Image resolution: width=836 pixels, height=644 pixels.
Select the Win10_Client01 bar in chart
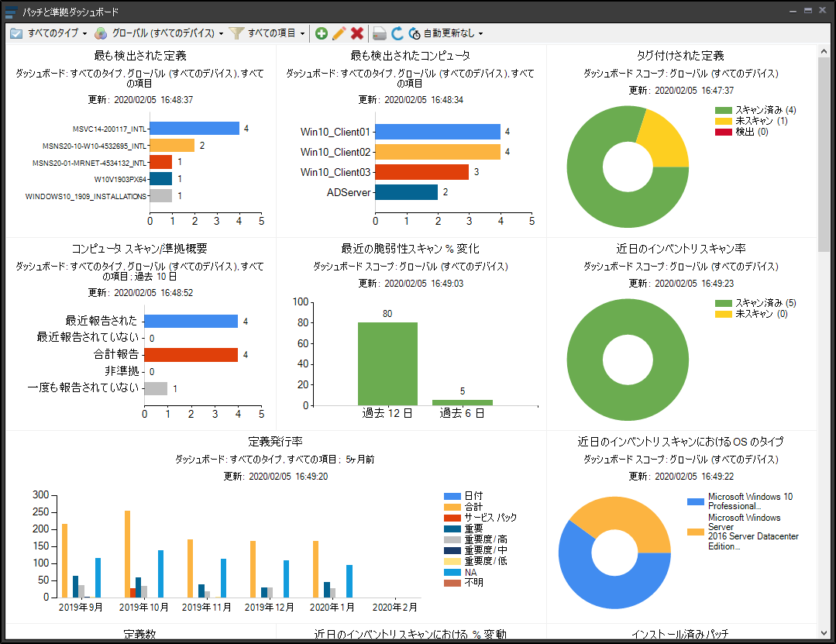coord(438,132)
